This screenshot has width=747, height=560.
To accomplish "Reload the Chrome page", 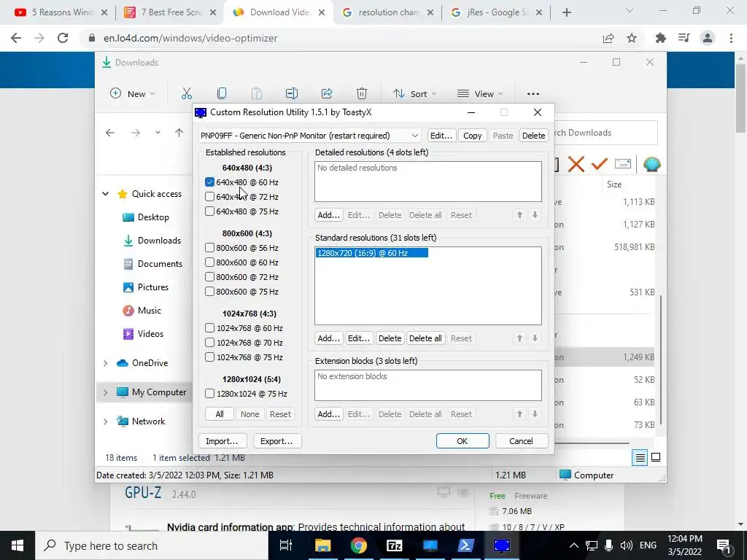I will tap(63, 38).
